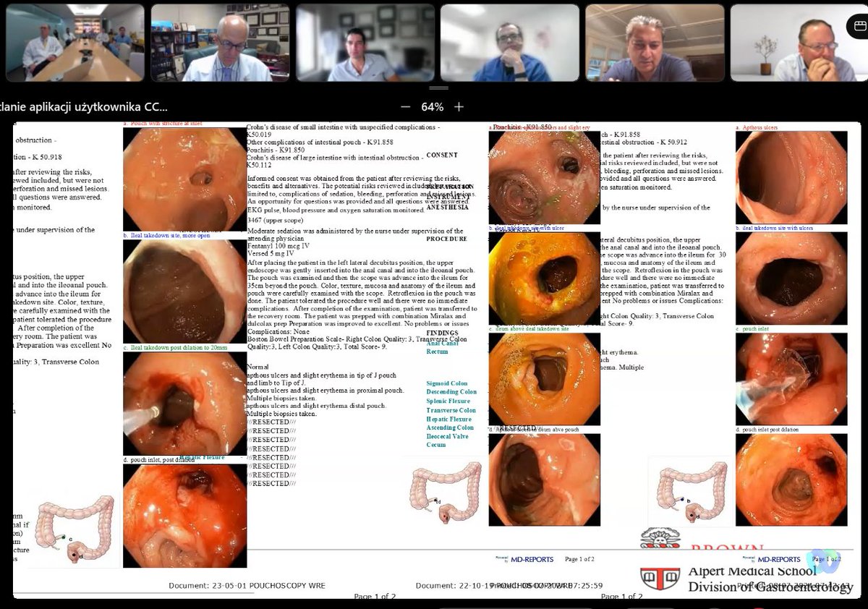The image size is (868, 609).
Task: Click the 'Descending Colon' findings label
Action: coord(451,392)
